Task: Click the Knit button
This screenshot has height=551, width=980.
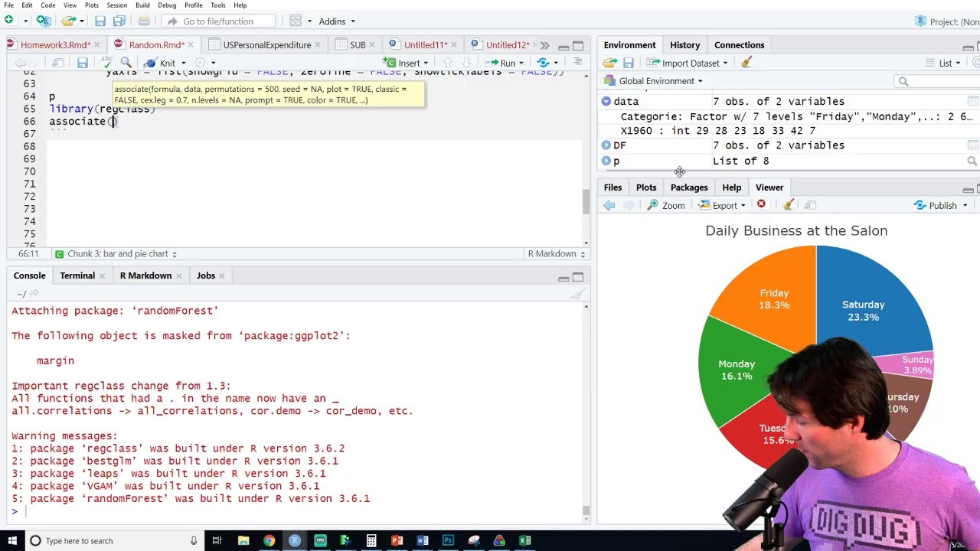Action: 160,63
